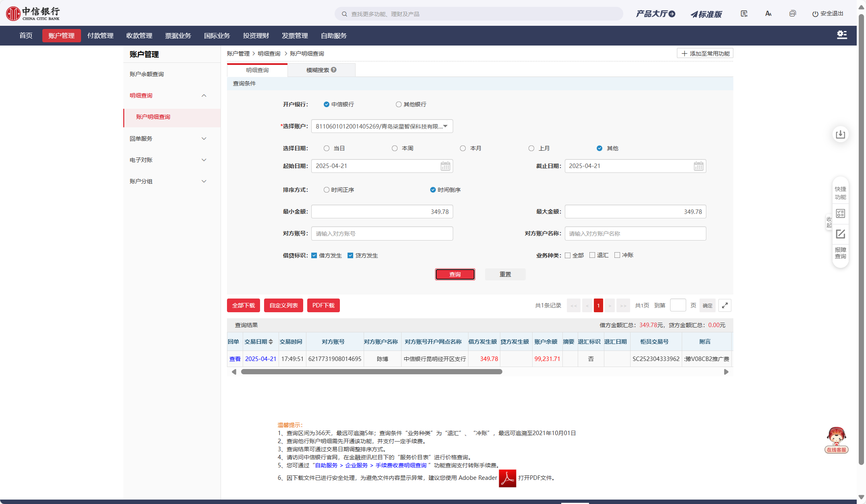This screenshot has height=504, width=866.
Task: Click the fullscreen expand table icon
Action: click(724, 305)
